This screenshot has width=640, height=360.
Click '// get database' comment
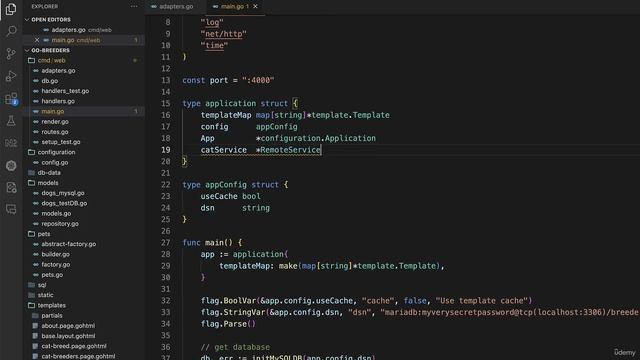235,347
